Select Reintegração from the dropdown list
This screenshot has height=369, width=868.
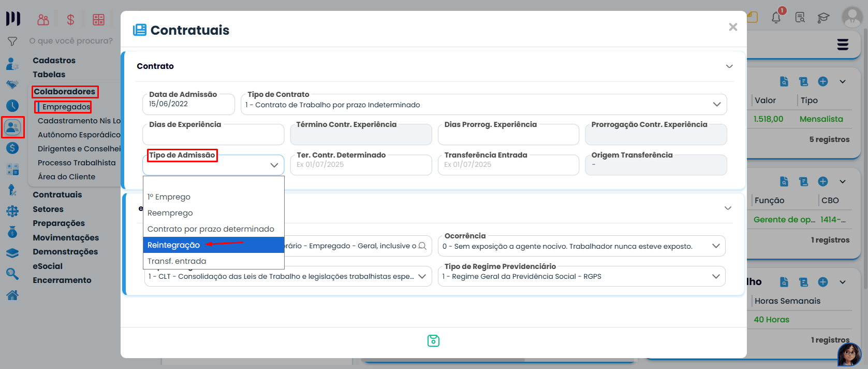coord(174,245)
